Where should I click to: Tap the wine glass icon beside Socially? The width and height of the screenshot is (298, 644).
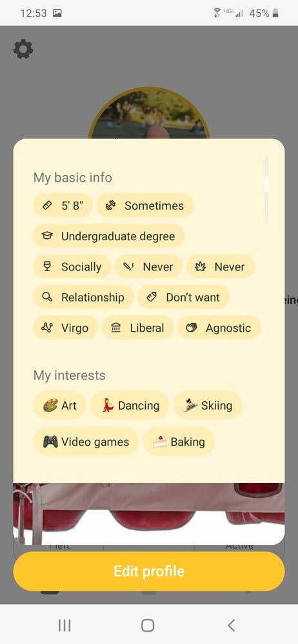[47, 267]
